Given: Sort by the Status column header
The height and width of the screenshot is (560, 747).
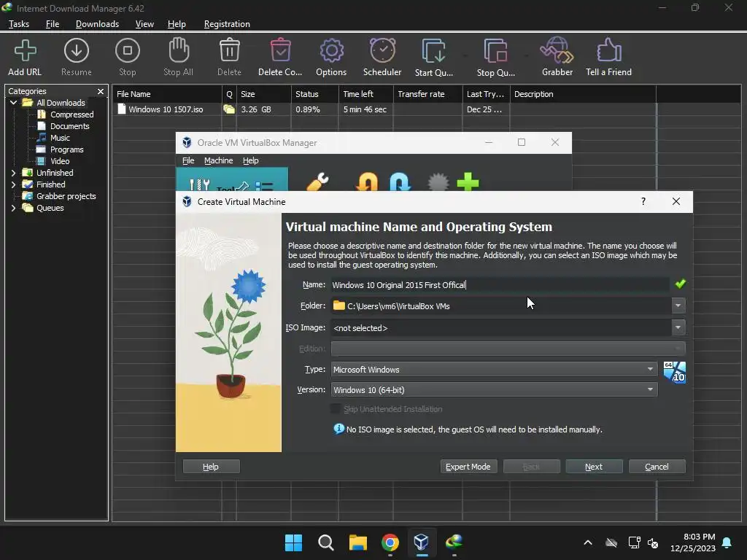Looking at the screenshot, I should tap(315, 94).
